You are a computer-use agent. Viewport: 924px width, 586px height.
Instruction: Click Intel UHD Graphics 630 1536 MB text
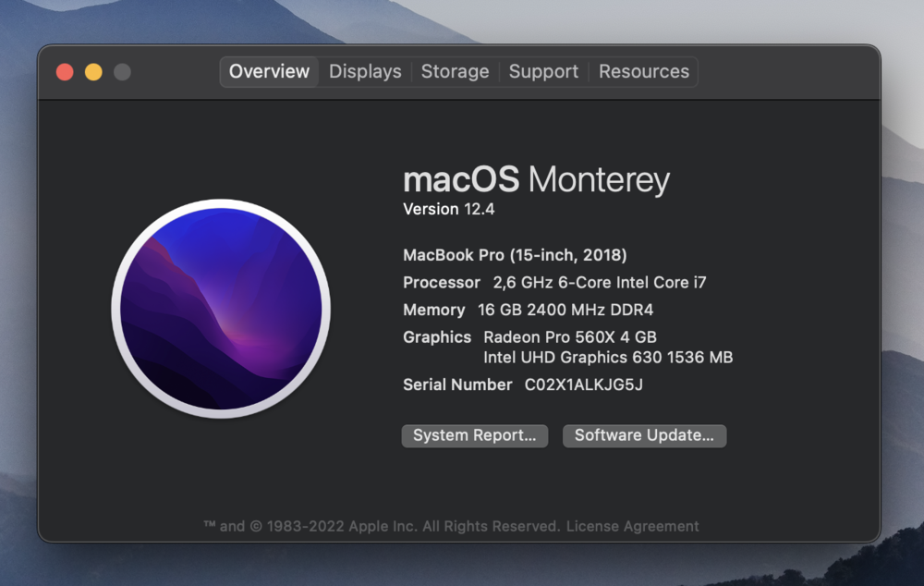[x=608, y=358]
